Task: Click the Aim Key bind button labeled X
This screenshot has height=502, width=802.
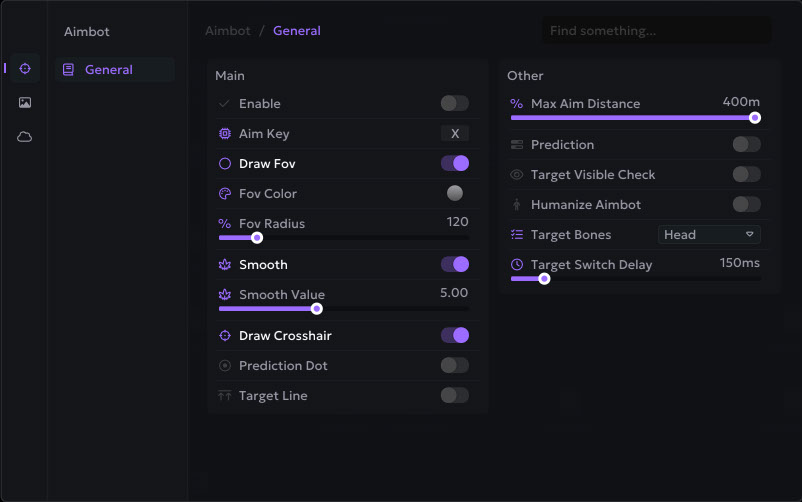Action: coord(455,133)
